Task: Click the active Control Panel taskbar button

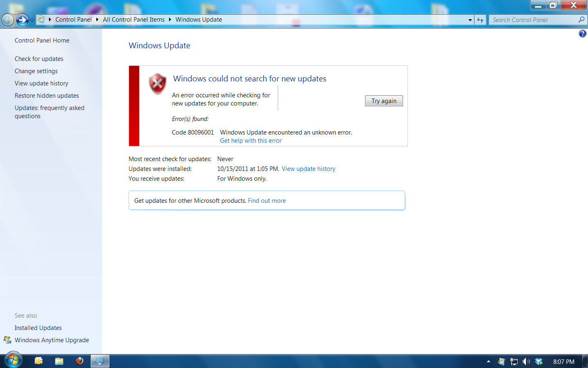Action: (100, 361)
